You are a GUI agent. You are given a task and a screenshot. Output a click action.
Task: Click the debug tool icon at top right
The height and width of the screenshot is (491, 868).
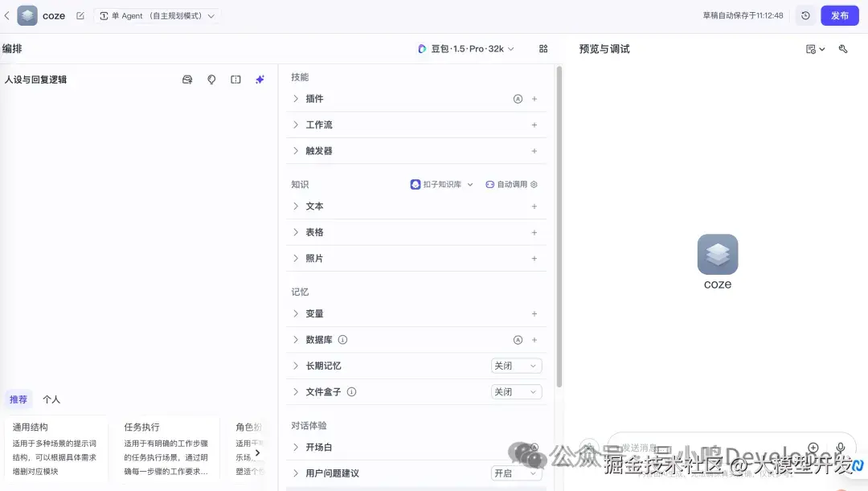pos(843,49)
